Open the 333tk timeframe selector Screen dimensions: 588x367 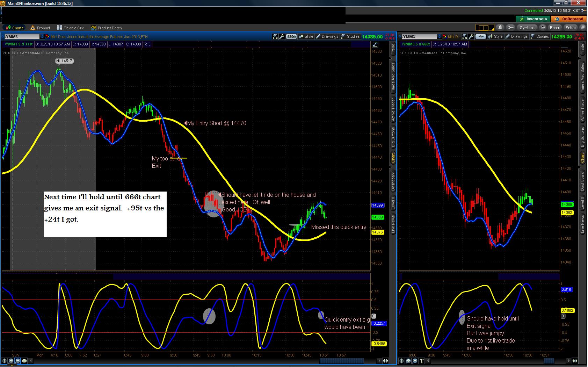tap(291, 36)
